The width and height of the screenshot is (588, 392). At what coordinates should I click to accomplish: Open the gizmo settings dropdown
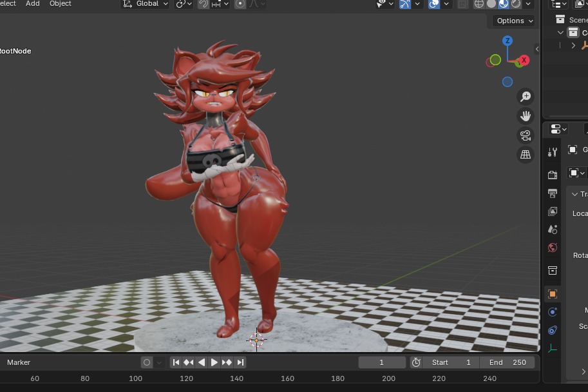(x=417, y=4)
